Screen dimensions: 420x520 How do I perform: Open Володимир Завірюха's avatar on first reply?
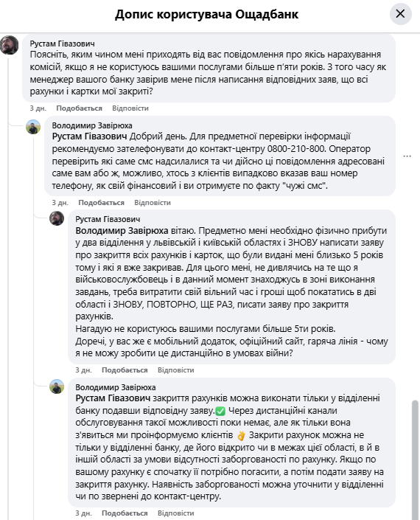(x=33, y=127)
